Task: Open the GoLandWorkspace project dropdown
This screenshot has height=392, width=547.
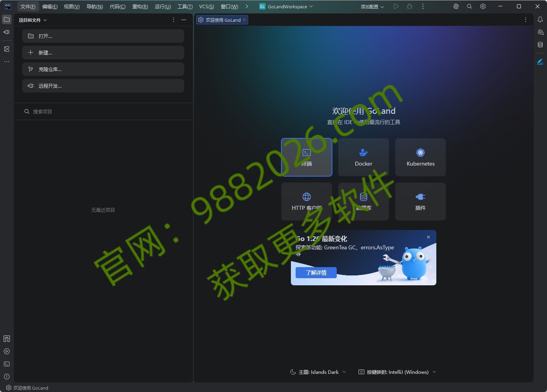Action: (x=286, y=6)
